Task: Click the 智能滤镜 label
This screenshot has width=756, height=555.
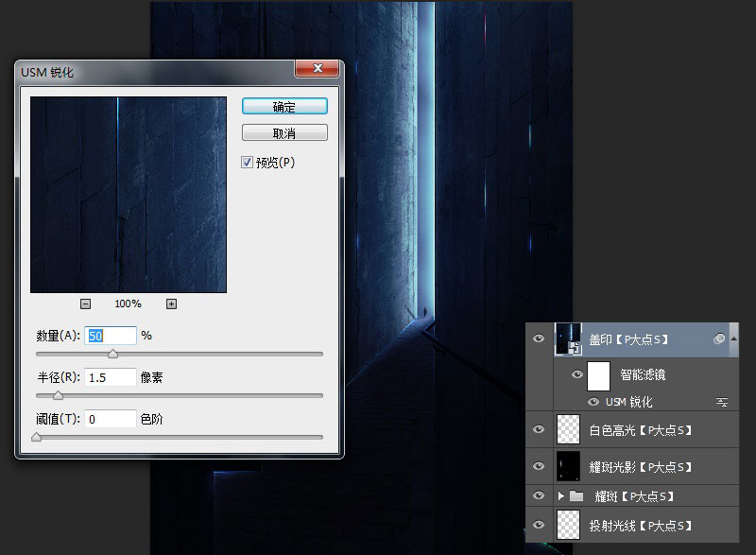Action: click(643, 374)
